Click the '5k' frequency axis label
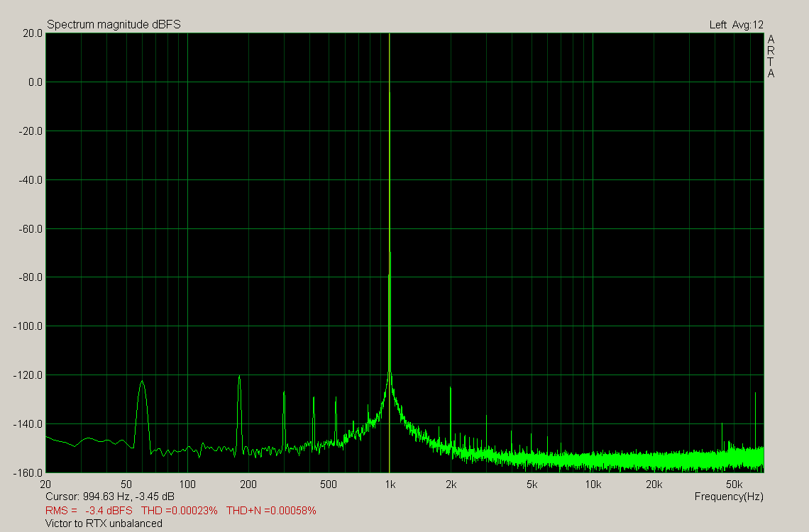 pos(532,484)
